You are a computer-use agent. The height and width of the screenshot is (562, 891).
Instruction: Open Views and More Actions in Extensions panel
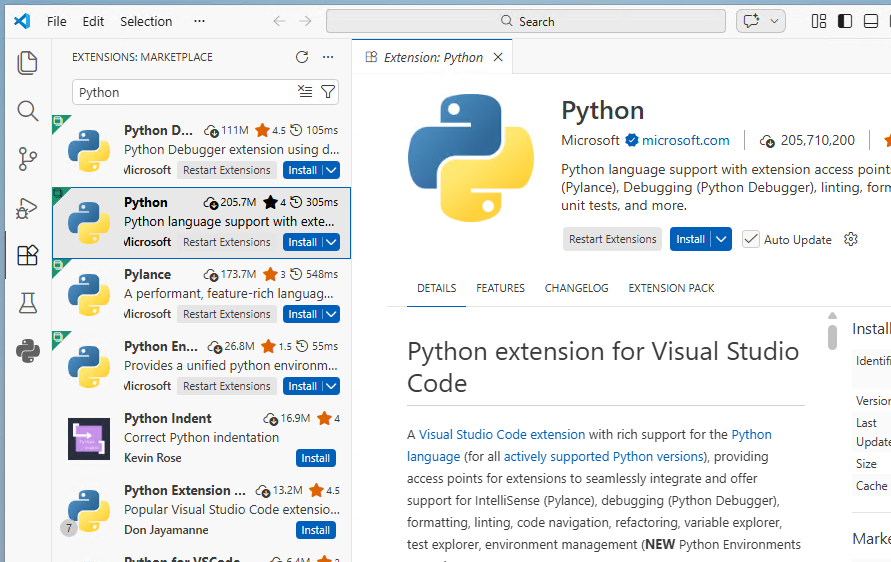[328, 57]
